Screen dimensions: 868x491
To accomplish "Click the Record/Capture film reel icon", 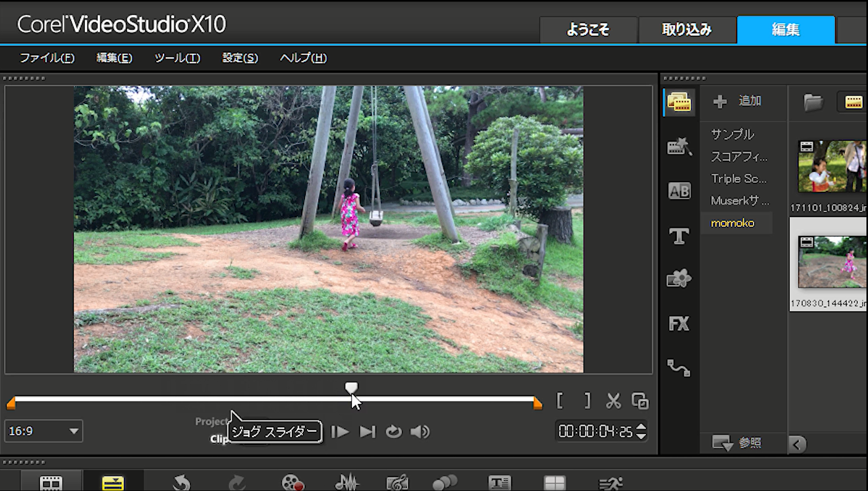I will coord(292,483).
